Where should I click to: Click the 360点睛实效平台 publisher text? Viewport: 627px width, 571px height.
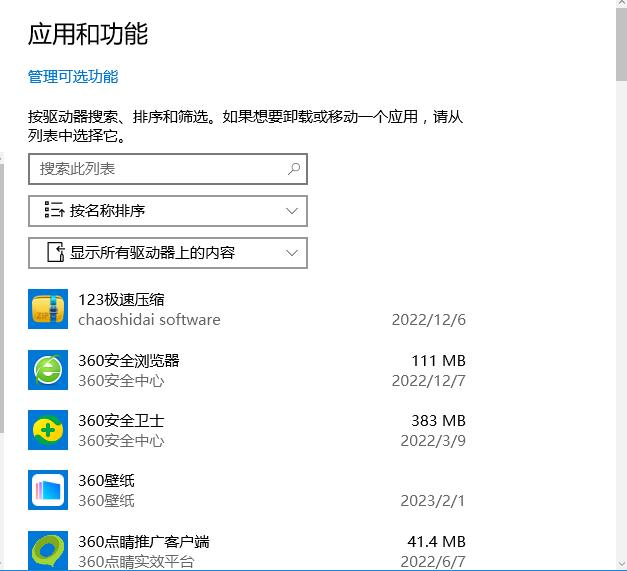click(136, 561)
